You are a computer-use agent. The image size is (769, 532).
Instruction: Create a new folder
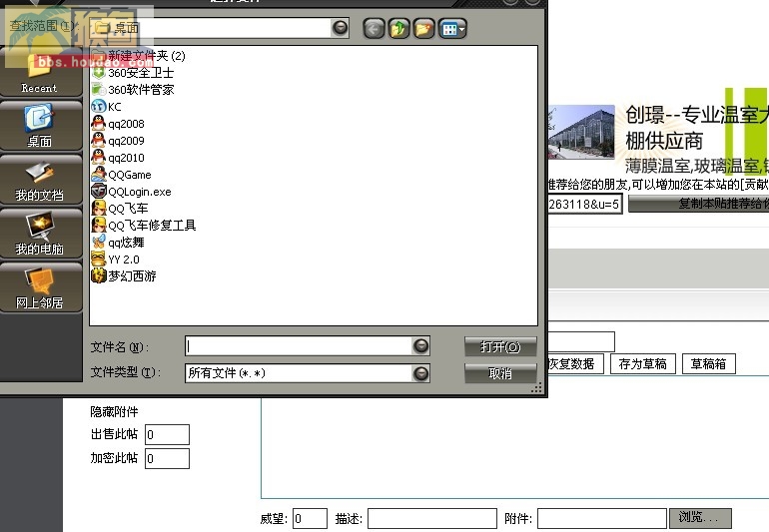[424, 28]
